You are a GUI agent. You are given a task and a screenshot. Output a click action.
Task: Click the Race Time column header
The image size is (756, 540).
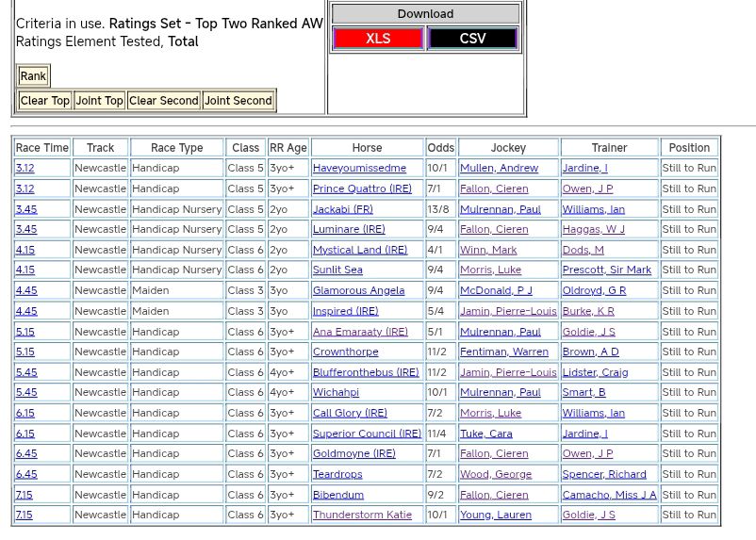click(41, 148)
